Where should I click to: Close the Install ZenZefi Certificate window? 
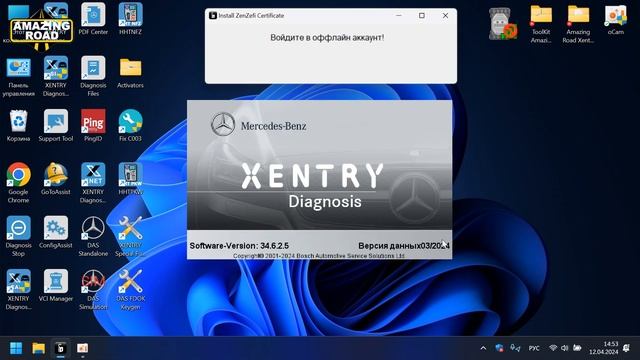(x=445, y=16)
